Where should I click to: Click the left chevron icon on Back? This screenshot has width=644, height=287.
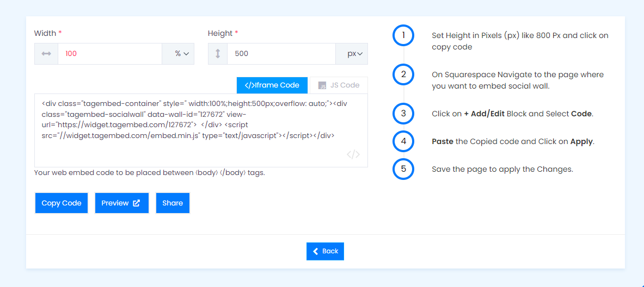pyautogui.click(x=315, y=251)
